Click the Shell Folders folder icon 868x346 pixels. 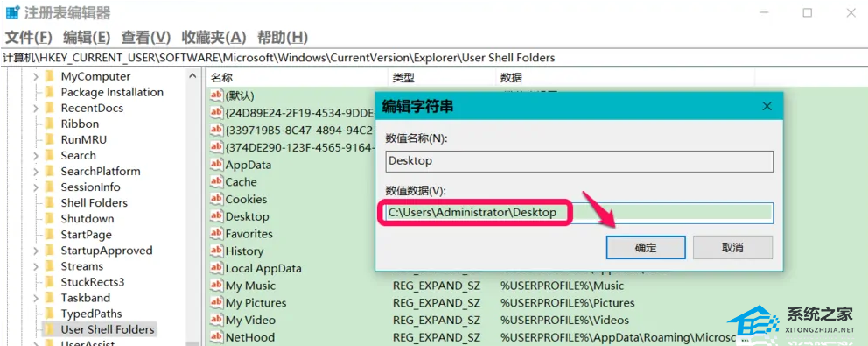[x=49, y=203]
